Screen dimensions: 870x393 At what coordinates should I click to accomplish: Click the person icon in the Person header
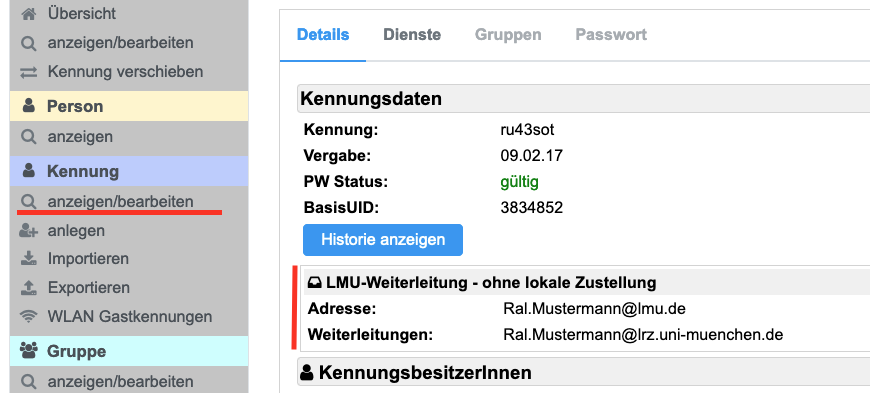29,106
